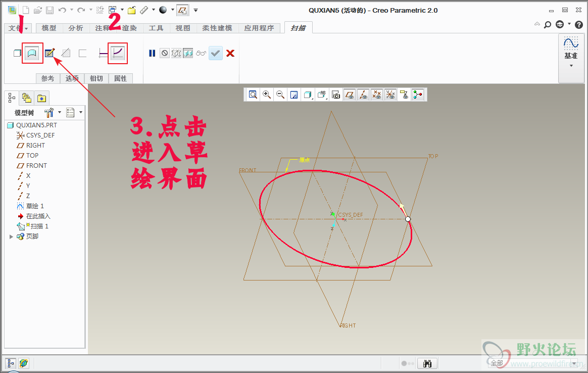Switch to the 分析 ribbon tab
The image size is (588, 373).
pyautogui.click(x=75, y=28)
